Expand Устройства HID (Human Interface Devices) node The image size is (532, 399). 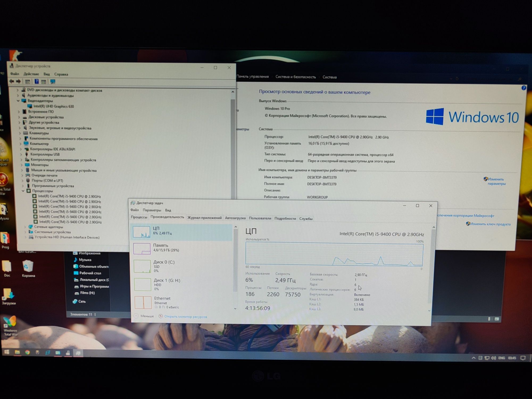coord(26,237)
